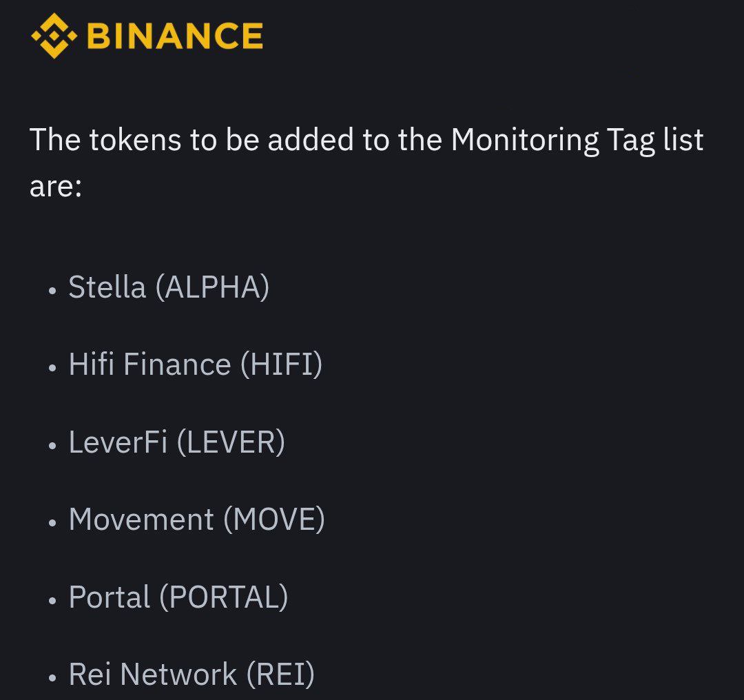Click the word Stella in the list
The height and width of the screenshot is (700, 744).
coord(107,287)
